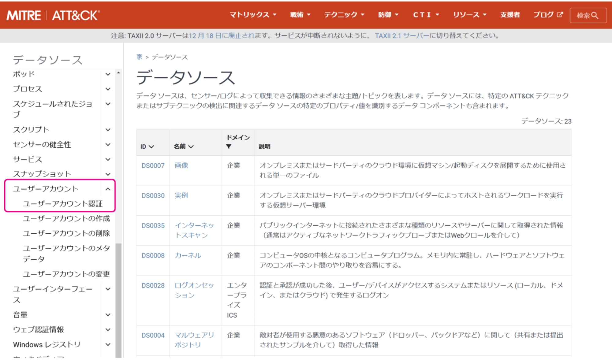Open the カーネル data source link
612x364 pixels.
[x=188, y=255]
